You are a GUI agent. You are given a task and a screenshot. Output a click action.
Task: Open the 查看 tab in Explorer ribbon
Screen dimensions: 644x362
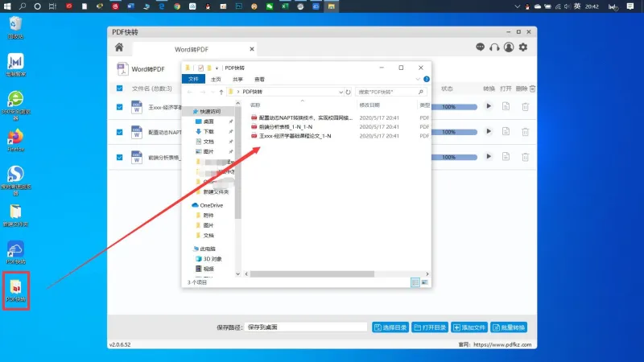(259, 79)
